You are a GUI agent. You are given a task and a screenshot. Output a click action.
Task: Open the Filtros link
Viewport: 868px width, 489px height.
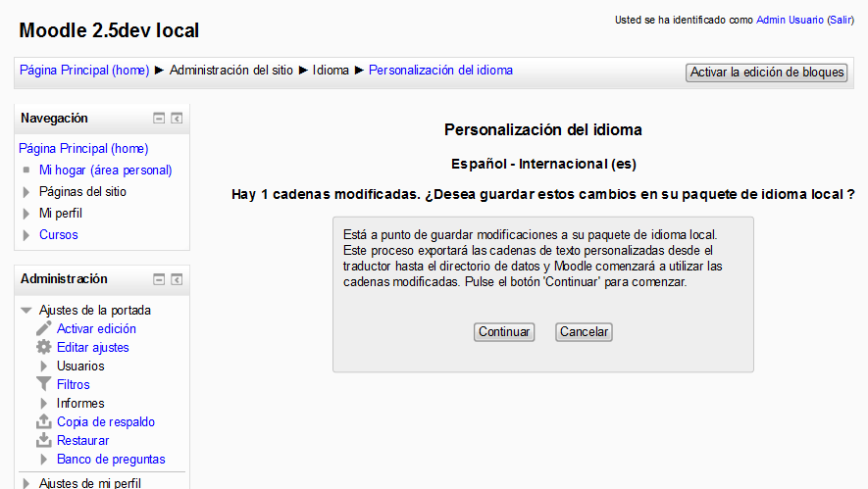click(x=74, y=384)
